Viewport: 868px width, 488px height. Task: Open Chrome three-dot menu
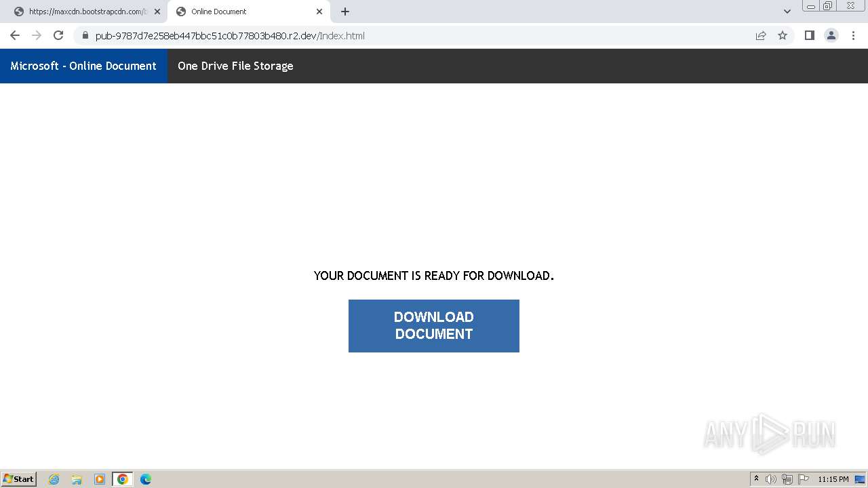(x=853, y=35)
